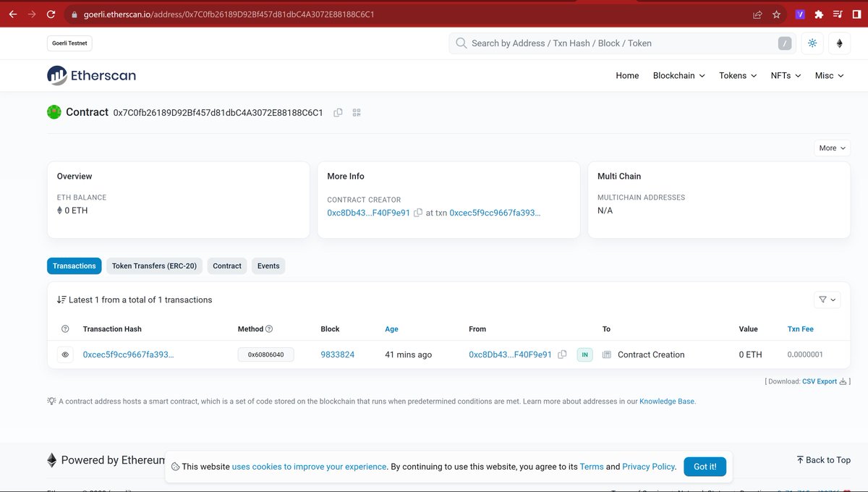868x492 pixels.
Task: Select the Transactions tab
Action: (x=75, y=266)
